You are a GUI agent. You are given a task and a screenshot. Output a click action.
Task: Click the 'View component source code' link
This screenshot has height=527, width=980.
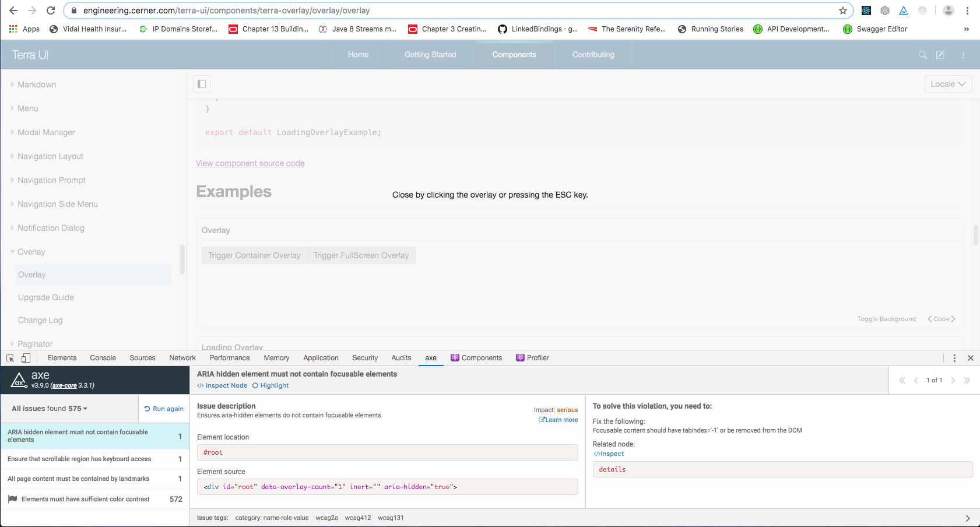coord(250,163)
